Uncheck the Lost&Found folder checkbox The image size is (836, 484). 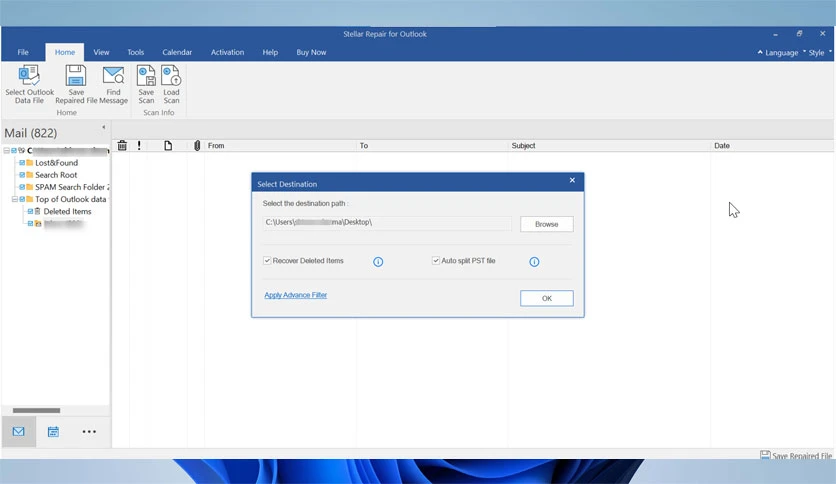[x=22, y=163]
